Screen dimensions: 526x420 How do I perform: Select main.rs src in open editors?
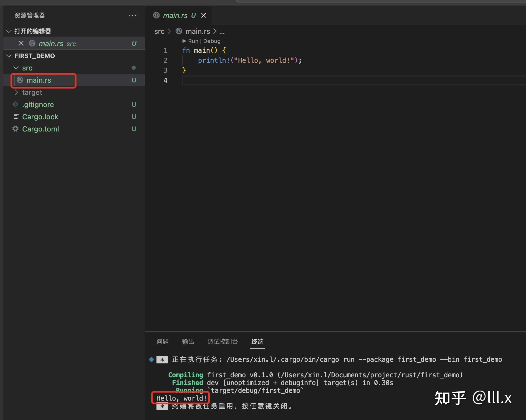(x=74, y=43)
